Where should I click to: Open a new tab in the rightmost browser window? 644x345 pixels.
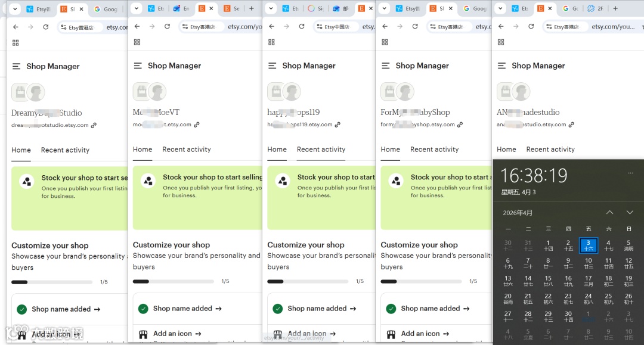tap(615, 9)
